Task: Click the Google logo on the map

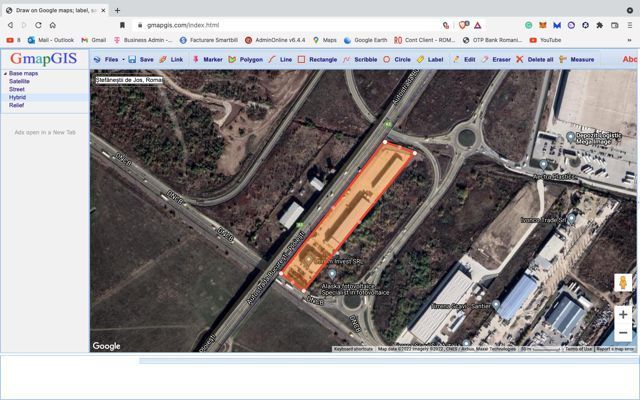Action: click(x=106, y=346)
